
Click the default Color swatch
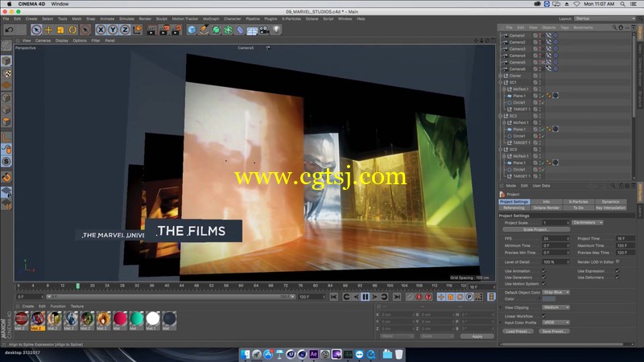(549, 298)
